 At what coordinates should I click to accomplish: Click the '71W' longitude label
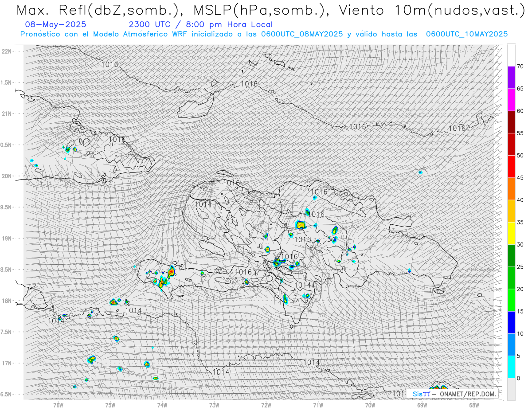click(x=318, y=404)
